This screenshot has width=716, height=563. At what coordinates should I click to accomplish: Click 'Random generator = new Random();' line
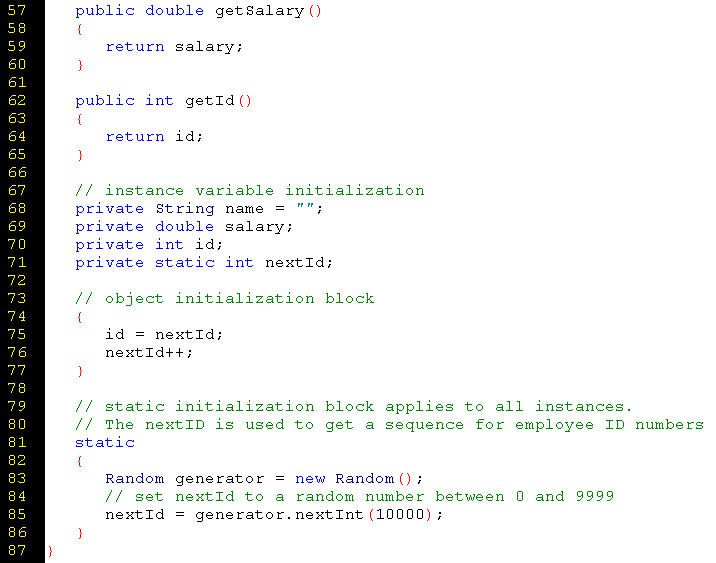(264, 479)
